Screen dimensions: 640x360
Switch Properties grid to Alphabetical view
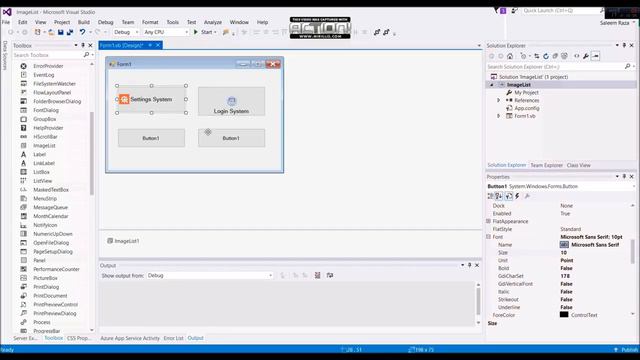(499, 196)
